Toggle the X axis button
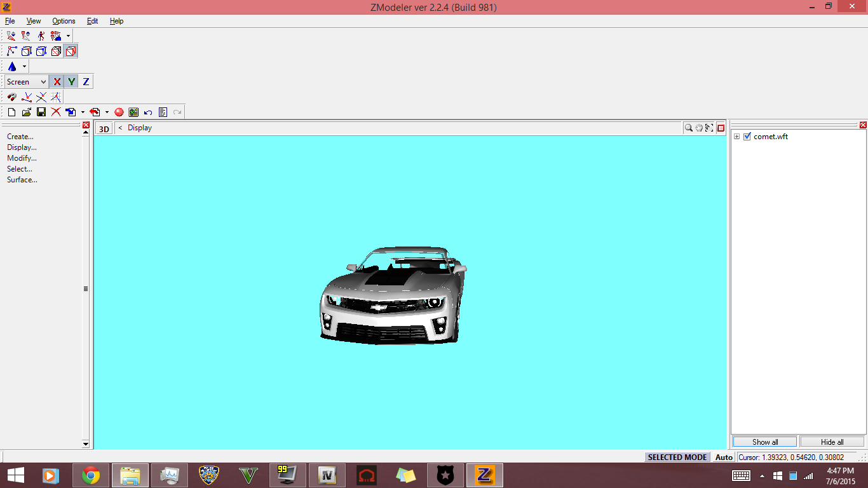 tap(57, 82)
